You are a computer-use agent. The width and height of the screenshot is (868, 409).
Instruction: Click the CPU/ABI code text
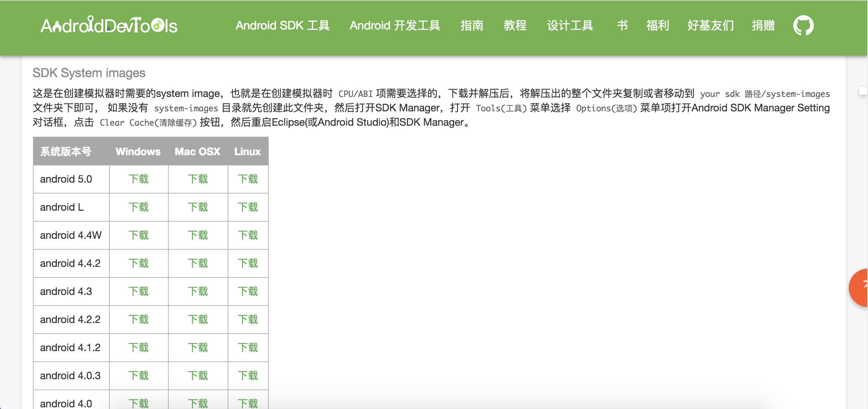pyautogui.click(x=355, y=94)
